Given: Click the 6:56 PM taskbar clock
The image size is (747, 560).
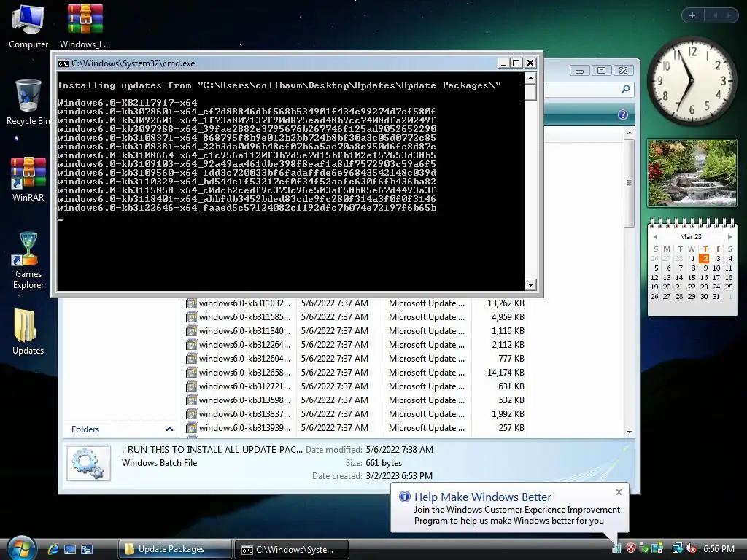Looking at the screenshot, I should (x=719, y=548).
